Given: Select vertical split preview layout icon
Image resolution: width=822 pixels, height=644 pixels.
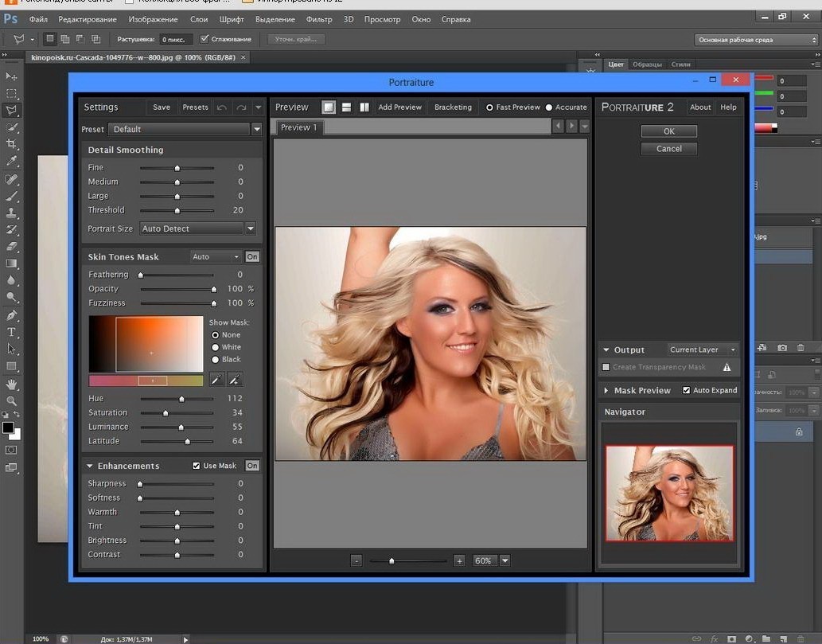Looking at the screenshot, I should 364,107.
